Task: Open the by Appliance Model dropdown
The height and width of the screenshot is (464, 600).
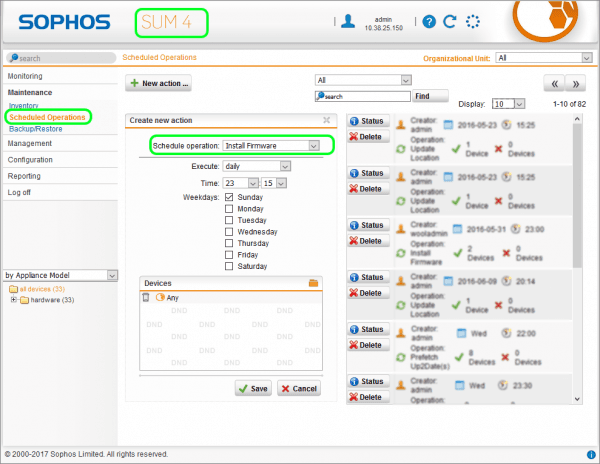Action: 61,275
